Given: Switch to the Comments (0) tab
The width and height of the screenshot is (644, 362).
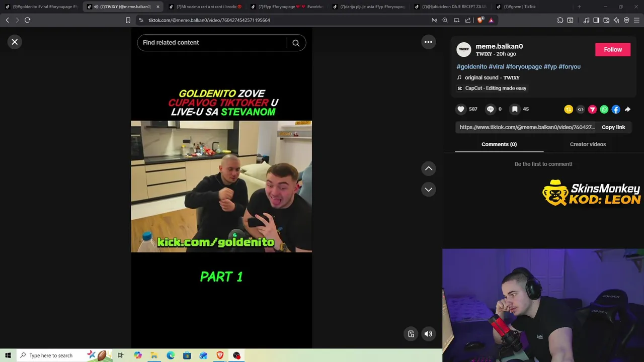Looking at the screenshot, I should (x=499, y=144).
